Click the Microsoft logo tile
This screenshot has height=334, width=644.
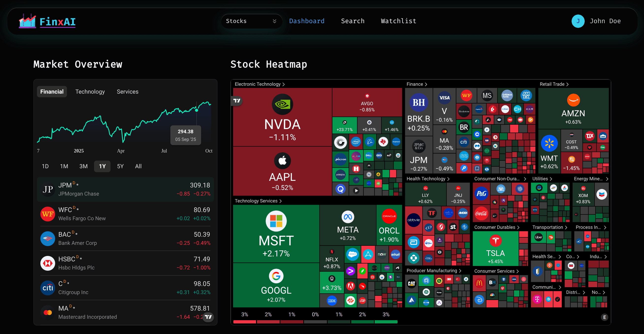pos(276,221)
